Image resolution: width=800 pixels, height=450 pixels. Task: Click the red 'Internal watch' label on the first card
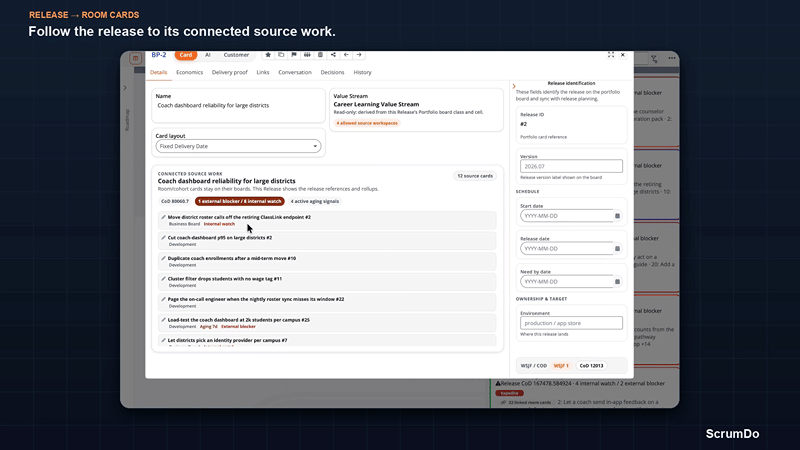pos(219,224)
